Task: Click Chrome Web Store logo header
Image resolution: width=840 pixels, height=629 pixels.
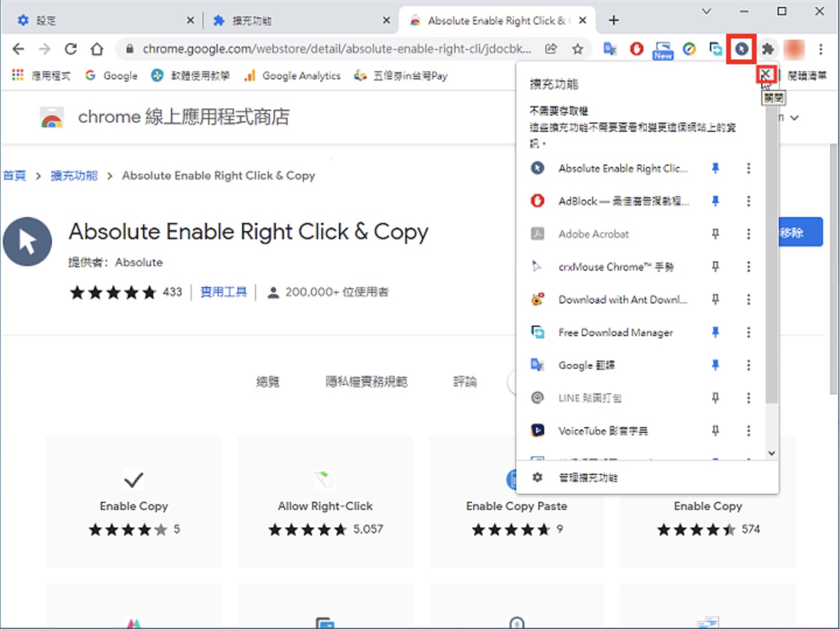Action: point(164,117)
